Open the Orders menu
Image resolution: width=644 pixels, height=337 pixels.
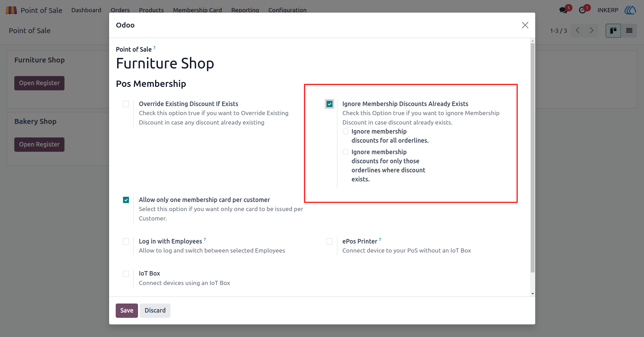tap(120, 10)
